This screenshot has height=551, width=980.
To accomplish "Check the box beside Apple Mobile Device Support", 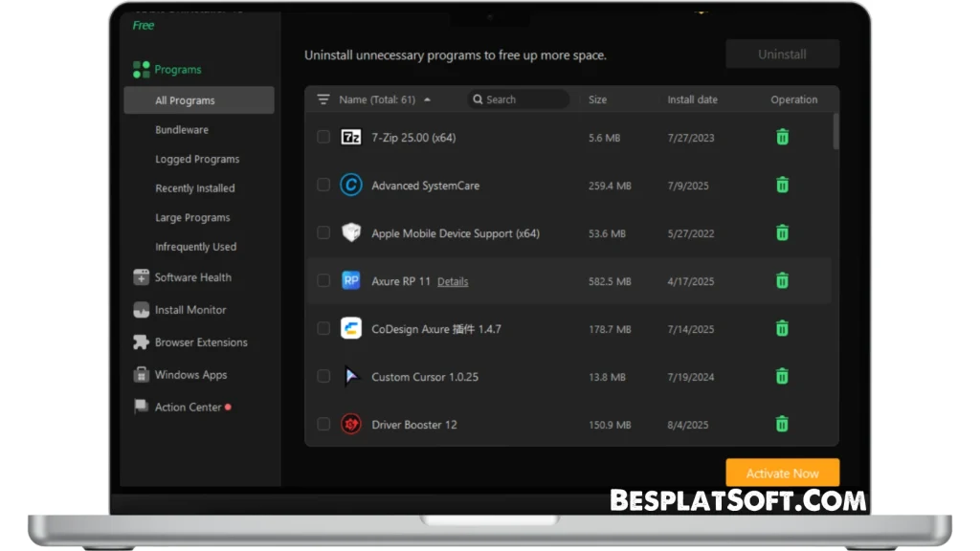I will (x=323, y=232).
